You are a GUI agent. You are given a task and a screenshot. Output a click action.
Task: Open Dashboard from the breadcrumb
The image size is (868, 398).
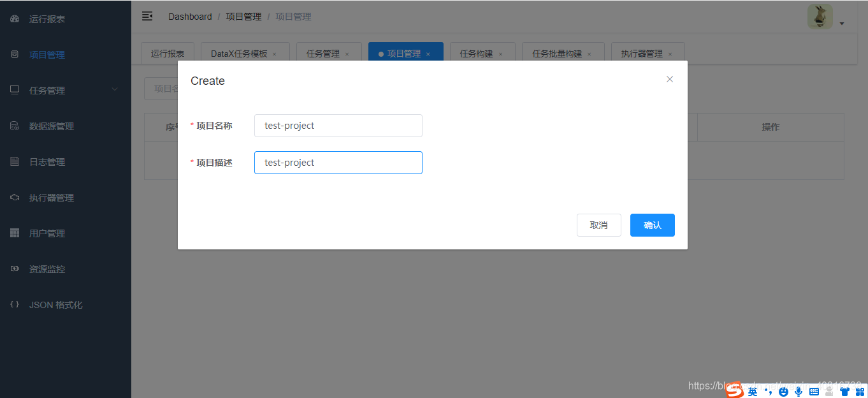pyautogui.click(x=190, y=16)
